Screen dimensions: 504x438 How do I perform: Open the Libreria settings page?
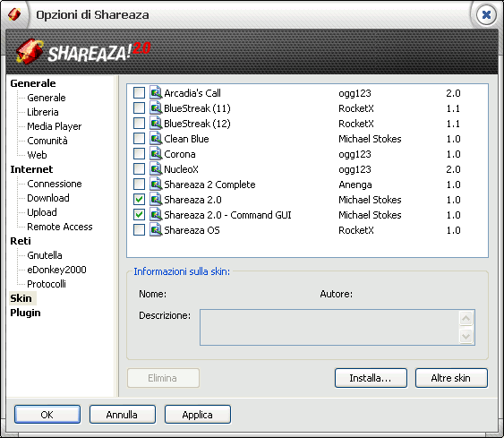coord(43,112)
